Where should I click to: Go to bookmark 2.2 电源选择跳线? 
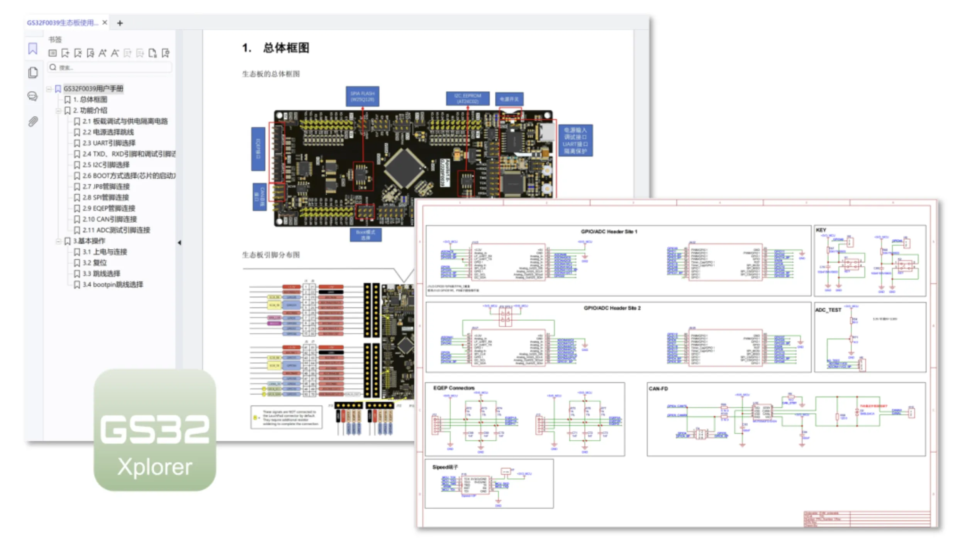tap(108, 132)
